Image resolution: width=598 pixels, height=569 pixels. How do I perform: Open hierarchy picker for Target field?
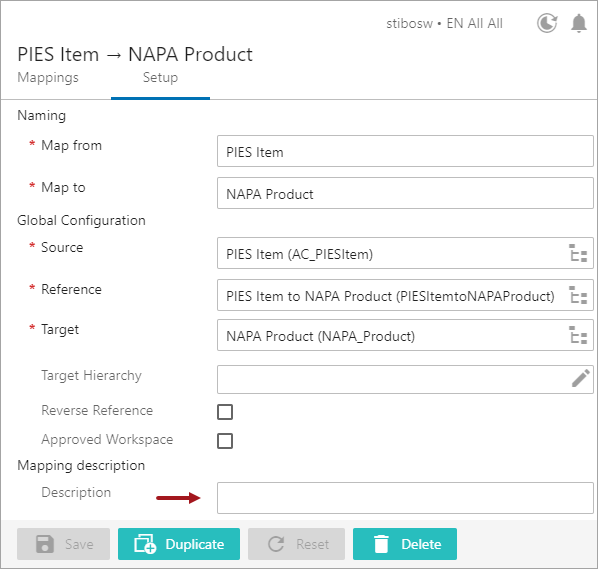(578, 335)
